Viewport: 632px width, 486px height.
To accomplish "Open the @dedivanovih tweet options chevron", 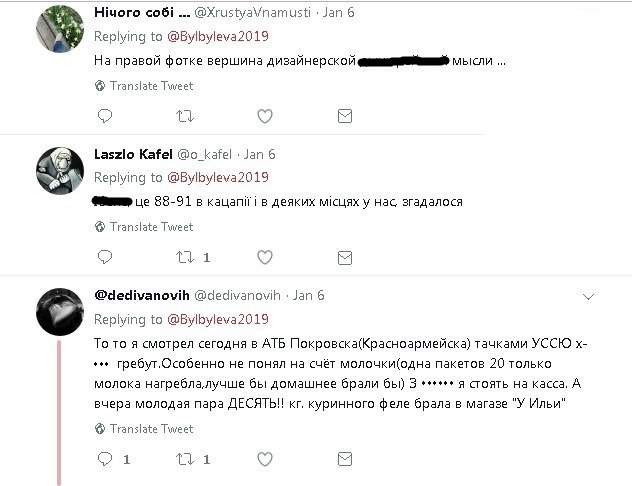I will click(x=588, y=297).
